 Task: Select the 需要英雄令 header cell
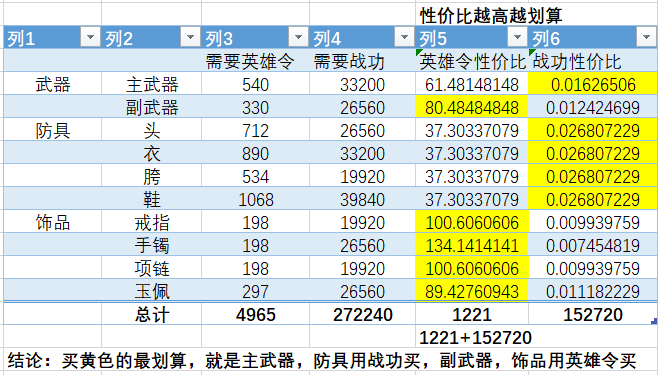[256, 62]
